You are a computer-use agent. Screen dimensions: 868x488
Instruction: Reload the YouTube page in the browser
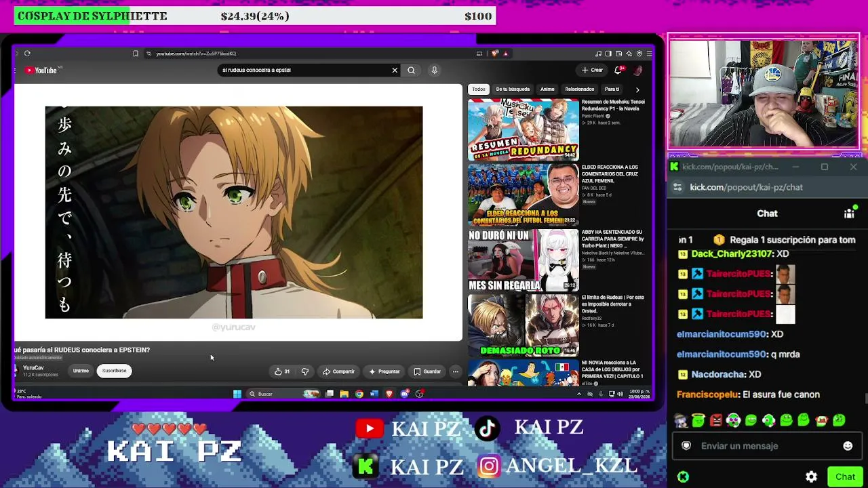tap(27, 54)
